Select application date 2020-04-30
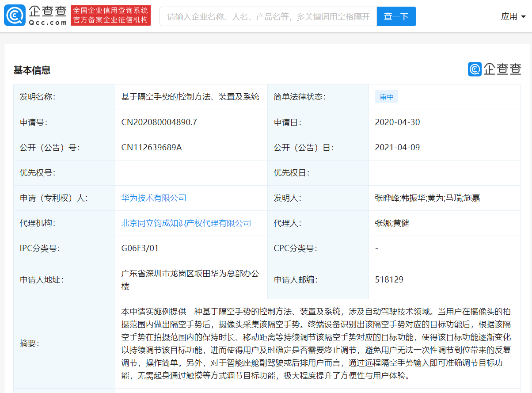Screen dimensions: 532x393 click(x=397, y=122)
